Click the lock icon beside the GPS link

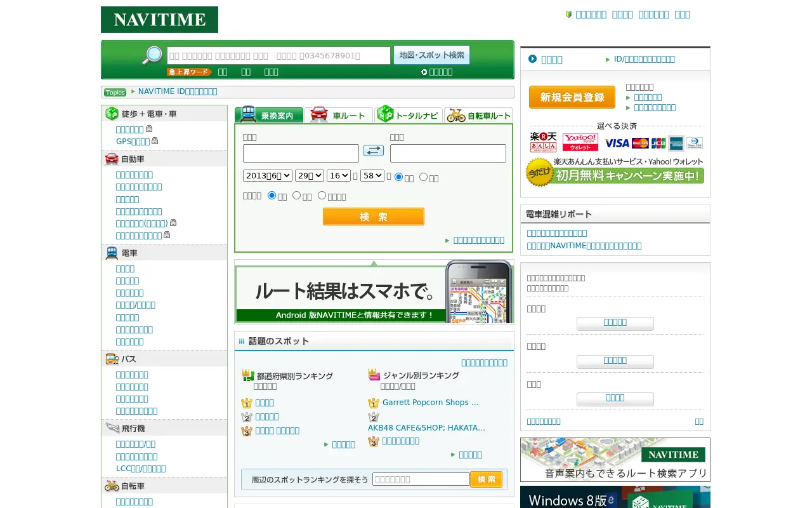coord(155,141)
